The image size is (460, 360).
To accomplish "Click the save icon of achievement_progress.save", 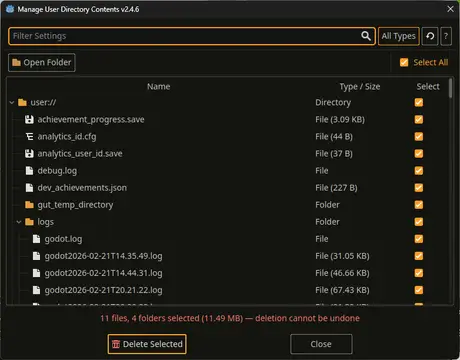I will tap(29, 119).
